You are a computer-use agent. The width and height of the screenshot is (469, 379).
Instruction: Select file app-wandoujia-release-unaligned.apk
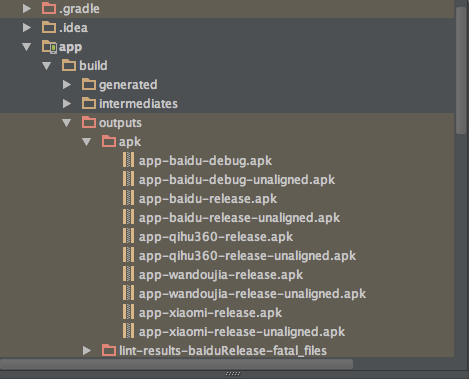(x=252, y=294)
